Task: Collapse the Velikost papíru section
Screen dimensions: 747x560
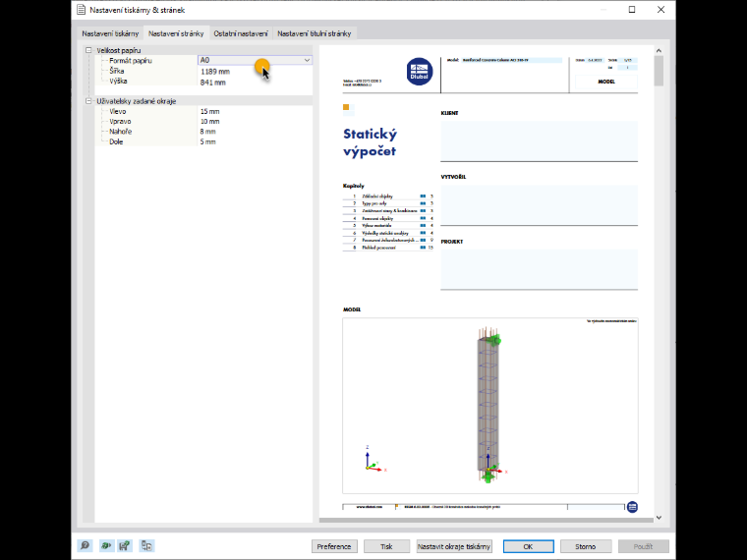Action: pos(88,50)
